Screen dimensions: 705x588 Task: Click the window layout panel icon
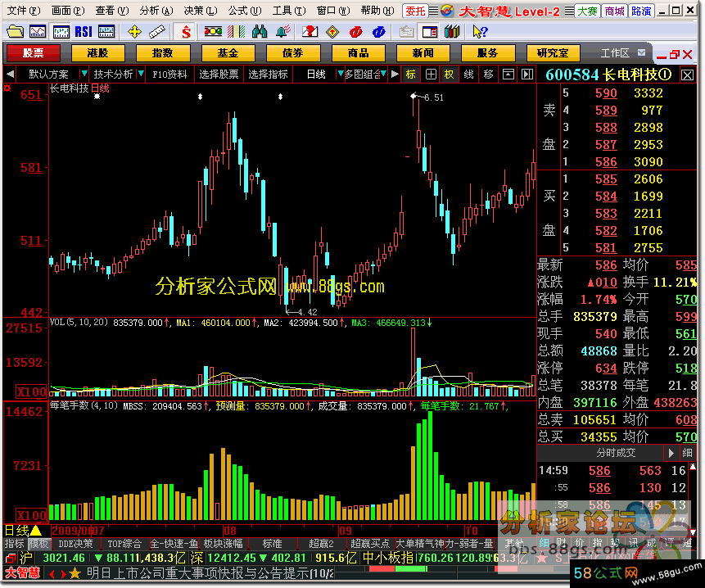click(430, 31)
